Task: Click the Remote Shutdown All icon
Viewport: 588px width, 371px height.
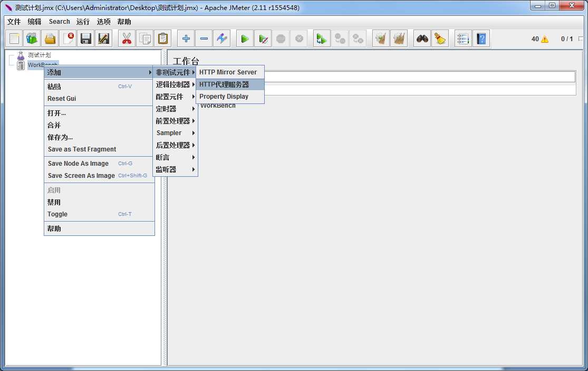Action: coord(358,39)
